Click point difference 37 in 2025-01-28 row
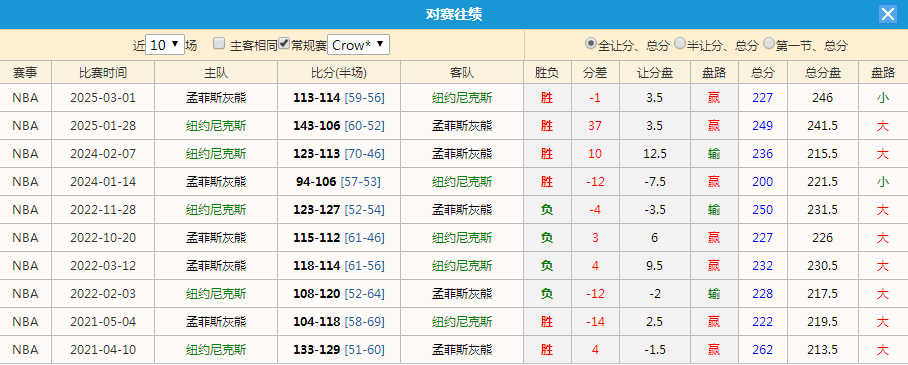The image size is (908, 365). (x=595, y=126)
